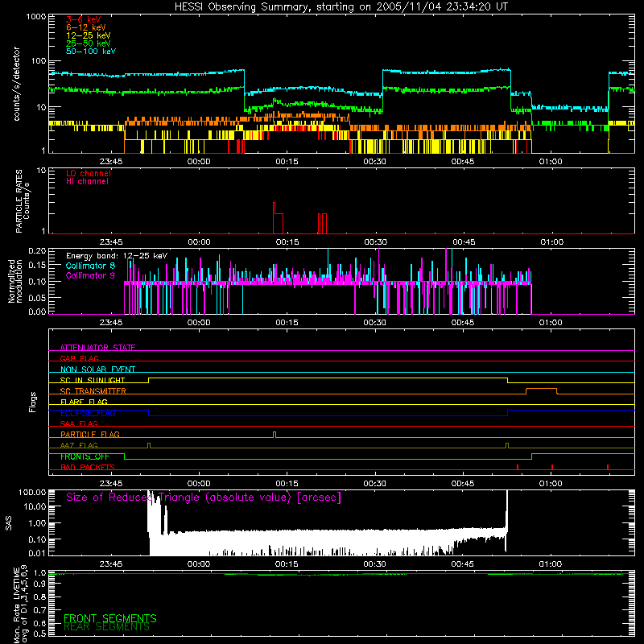
Task: Select the FLARE_FLAG label
Action: [84, 402]
